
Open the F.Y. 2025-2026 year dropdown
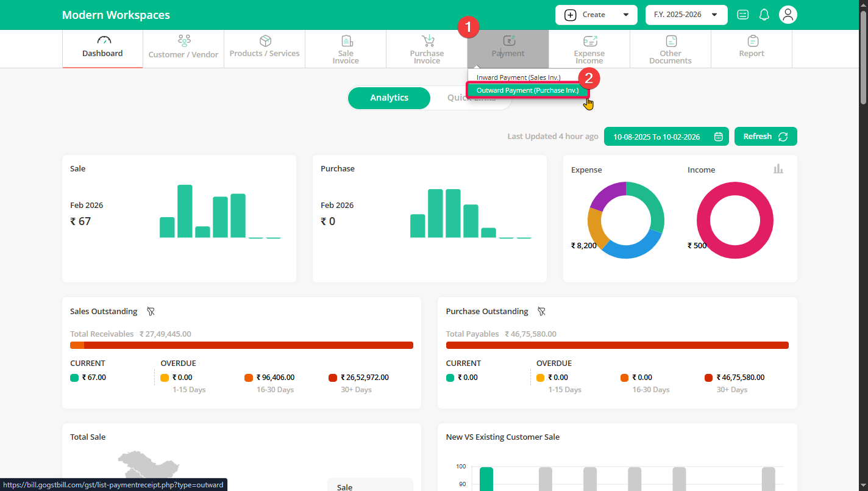coord(686,15)
